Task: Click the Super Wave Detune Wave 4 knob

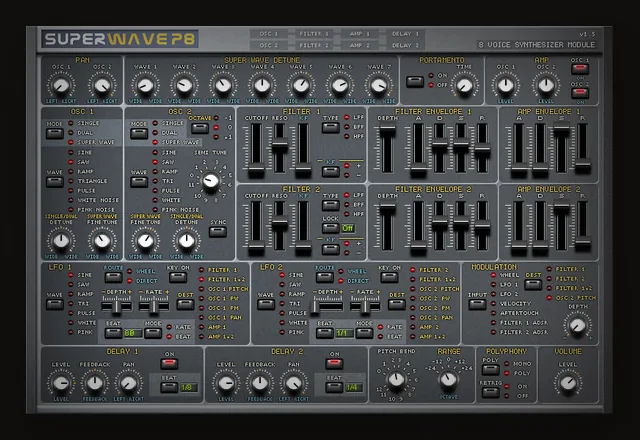Action: [x=262, y=86]
